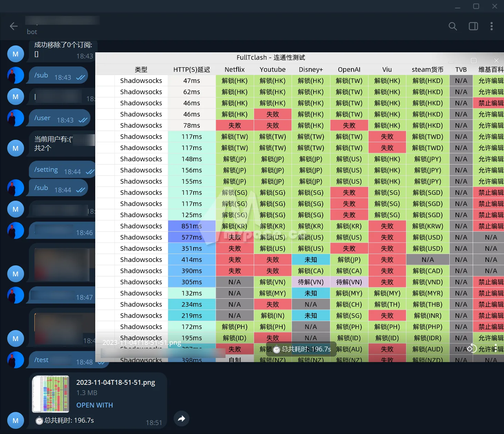Click the 414ms latency cell
The height and width of the screenshot is (434, 504).
pos(192,260)
